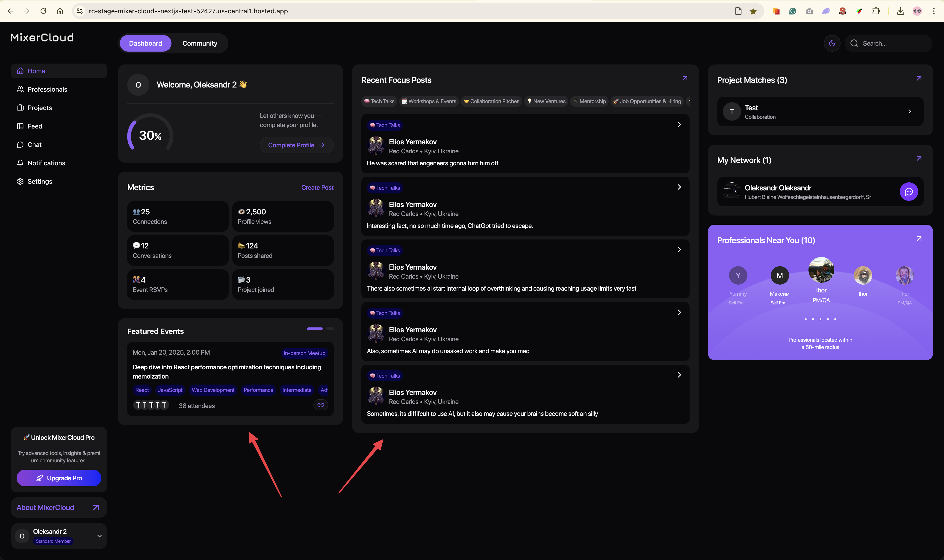Expand Recent Focus Posts arrow icon

[684, 79]
